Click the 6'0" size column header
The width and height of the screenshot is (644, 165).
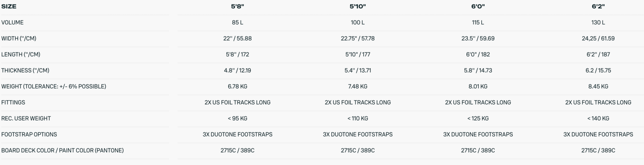(478, 6)
